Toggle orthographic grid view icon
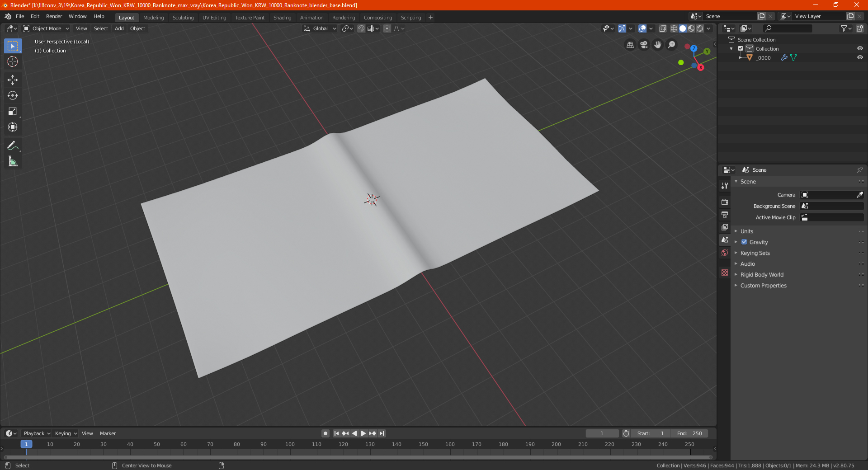Screen dimensions: 868x470 [630, 45]
